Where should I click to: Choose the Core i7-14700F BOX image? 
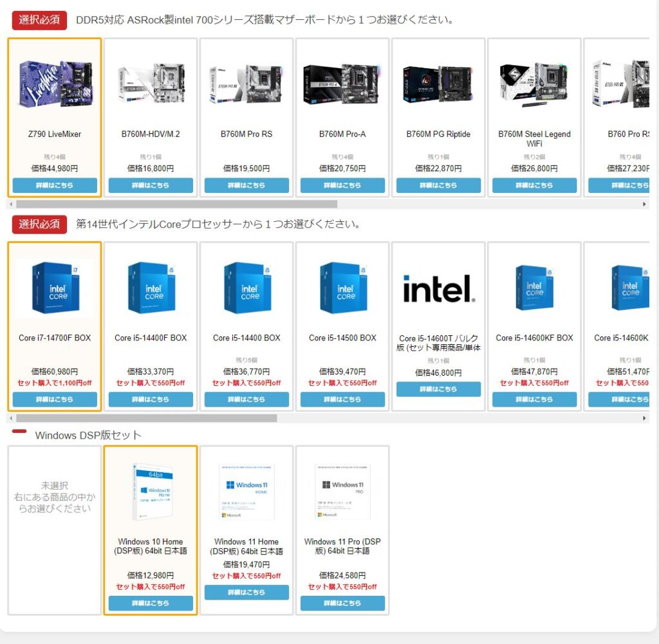55,288
